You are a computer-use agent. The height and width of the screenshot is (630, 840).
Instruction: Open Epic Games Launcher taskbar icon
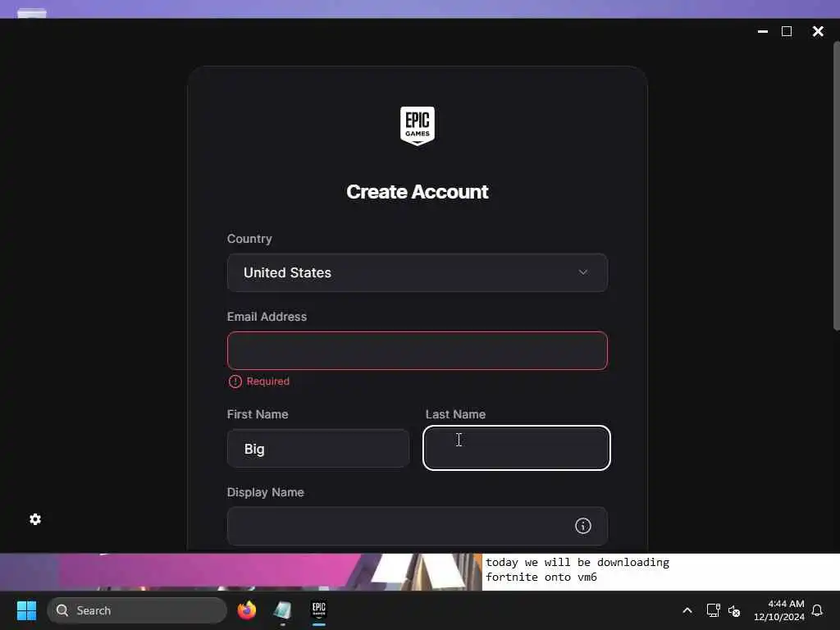tap(319, 609)
